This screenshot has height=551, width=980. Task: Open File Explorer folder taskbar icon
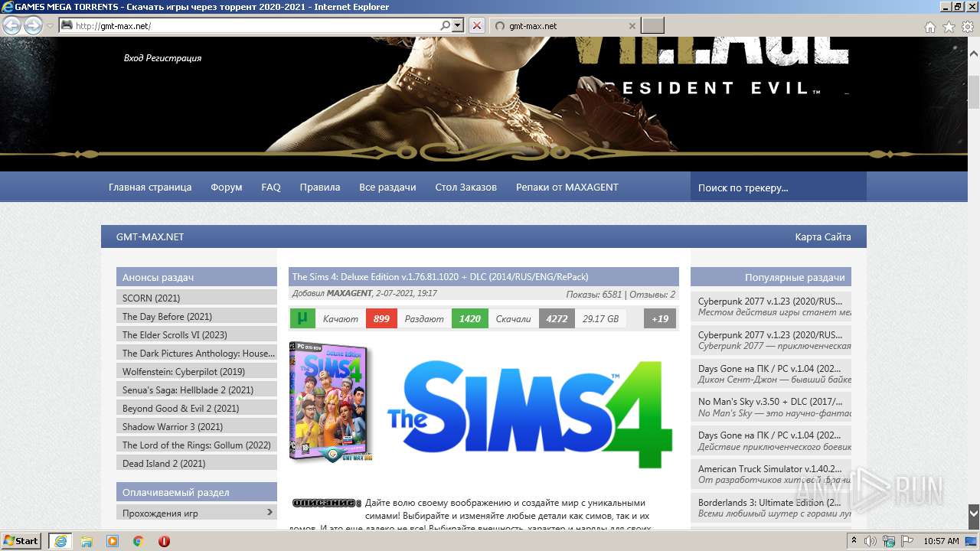[87, 541]
